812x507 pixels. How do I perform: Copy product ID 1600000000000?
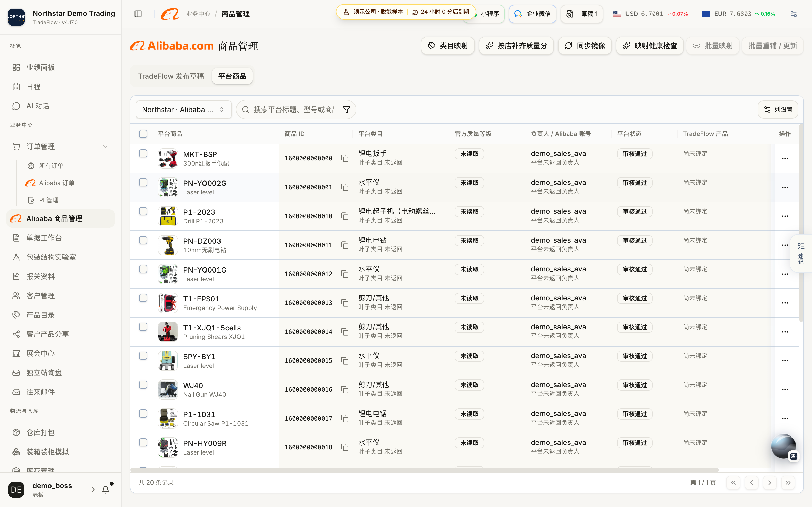click(344, 158)
